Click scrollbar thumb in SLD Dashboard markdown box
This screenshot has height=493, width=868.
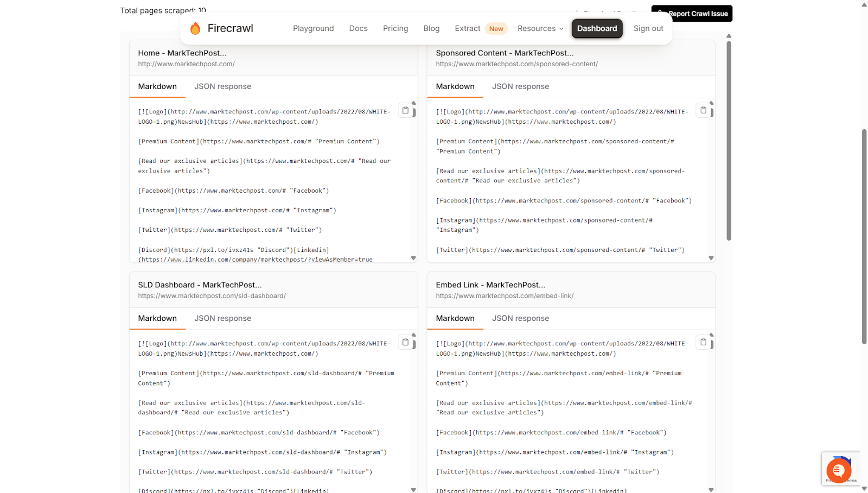point(414,344)
